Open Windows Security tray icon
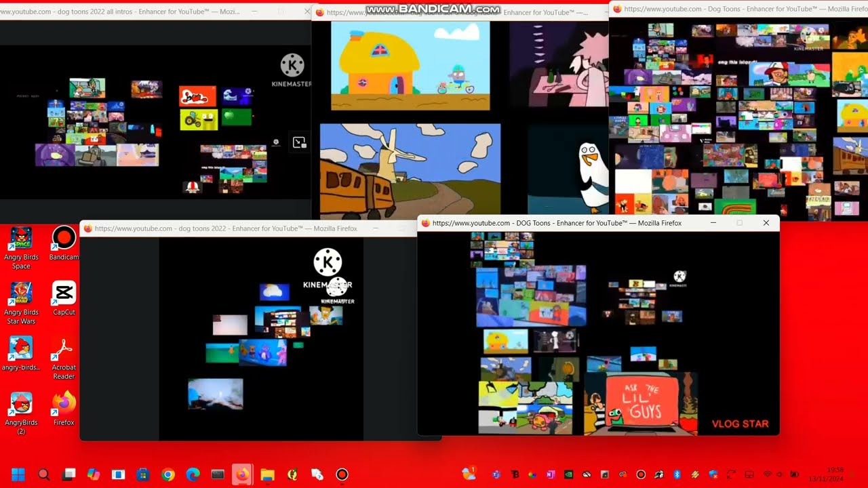Image resolution: width=868 pixels, height=488 pixels. [x=713, y=474]
